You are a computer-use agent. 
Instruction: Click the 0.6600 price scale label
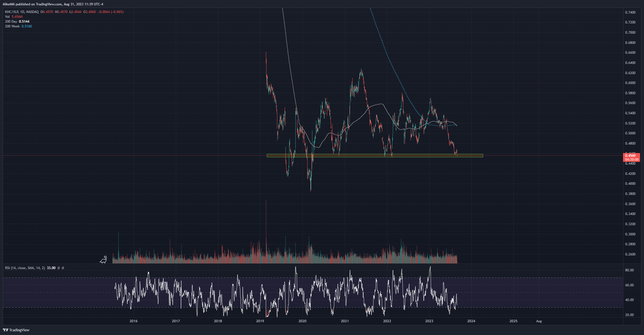click(630, 53)
